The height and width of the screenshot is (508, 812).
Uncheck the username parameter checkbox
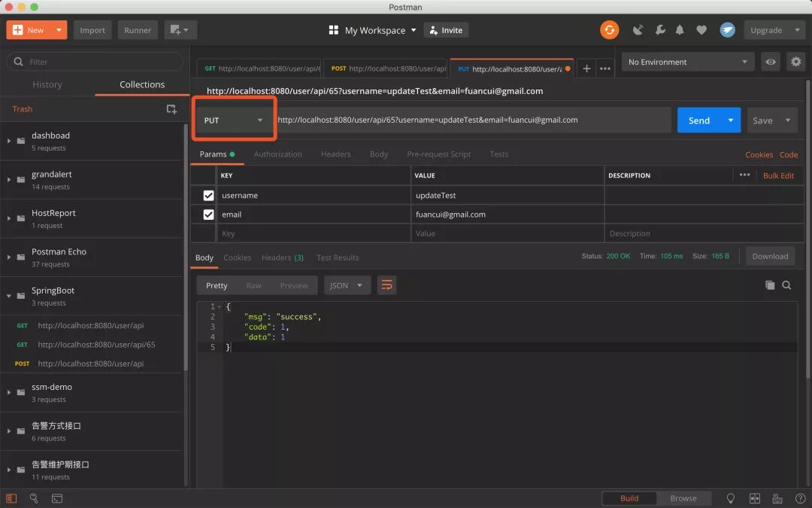pos(208,196)
